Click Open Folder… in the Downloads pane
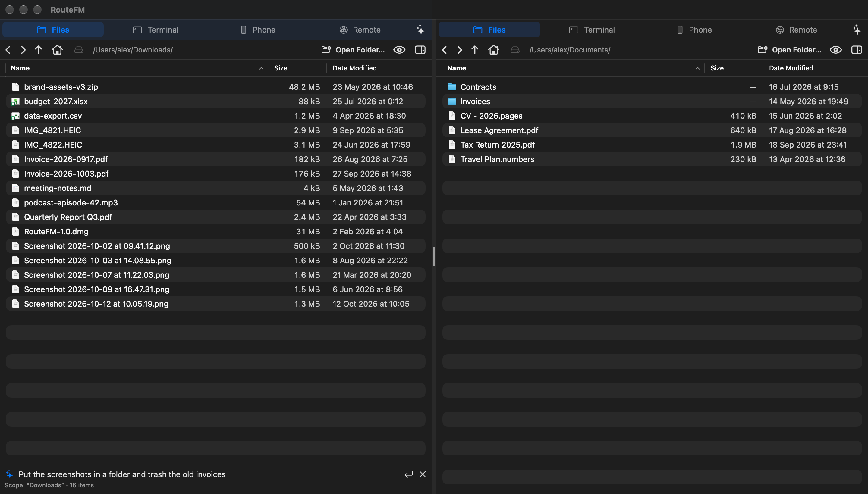Screen dimensions: 868x494 pos(353,50)
